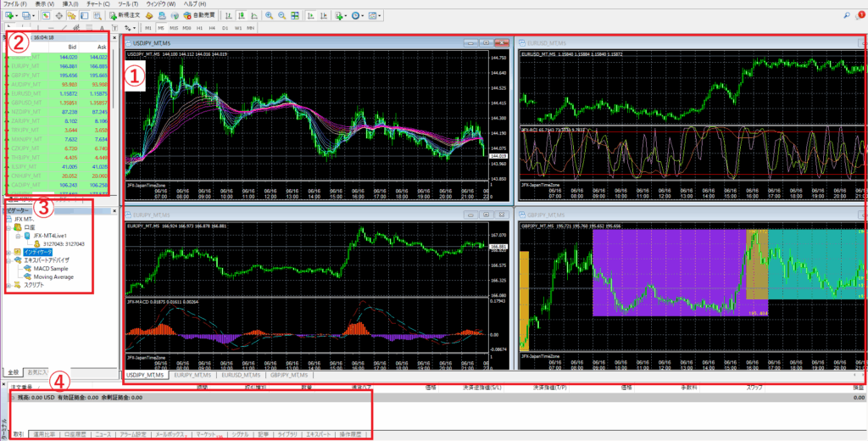
Task: Switch to the EURJPY_MT,M5 chart tab
Action: [193, 374]
